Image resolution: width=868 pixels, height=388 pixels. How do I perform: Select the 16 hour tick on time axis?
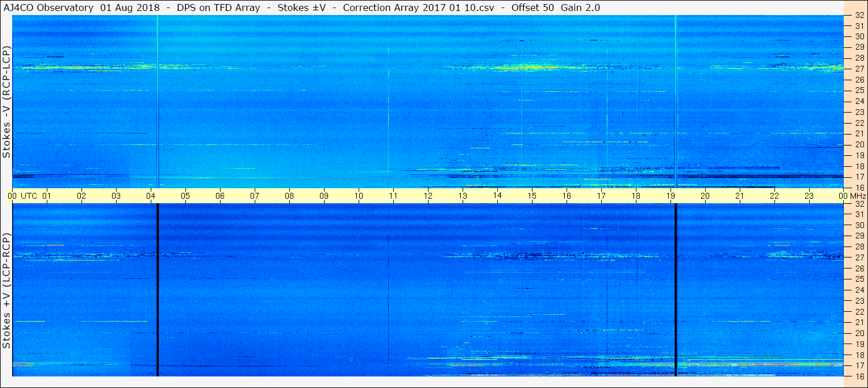click(567, 196)
